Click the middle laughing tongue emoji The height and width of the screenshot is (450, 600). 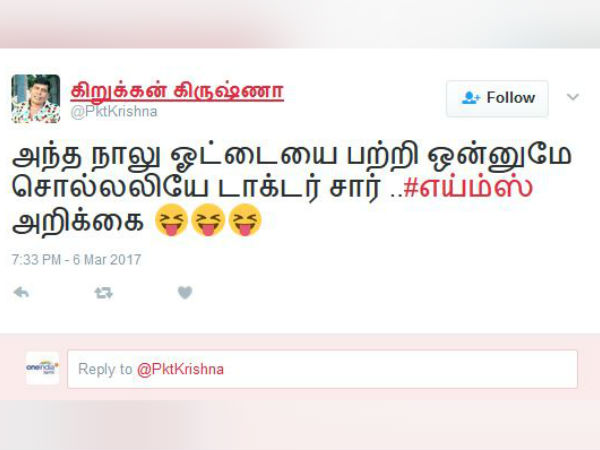208,220
